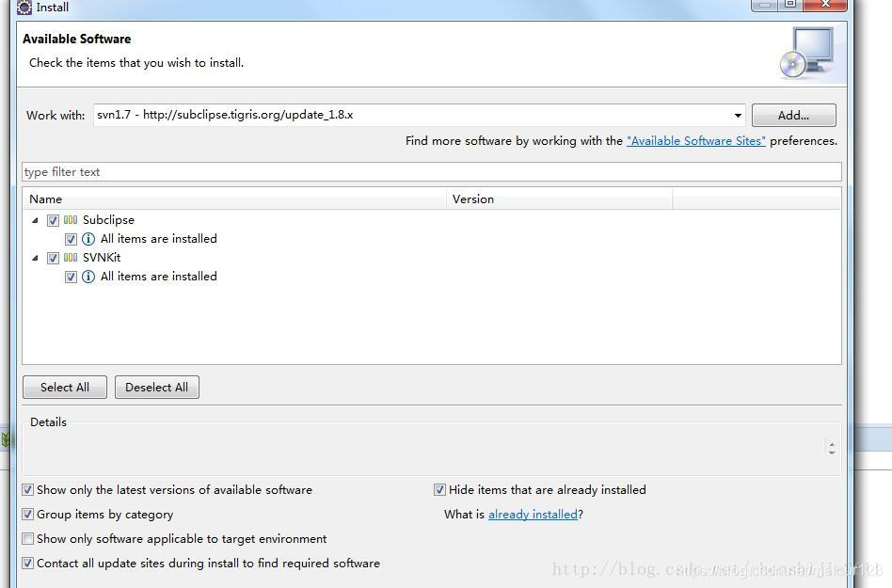Select the Subclipse row label

coord(108,220)
